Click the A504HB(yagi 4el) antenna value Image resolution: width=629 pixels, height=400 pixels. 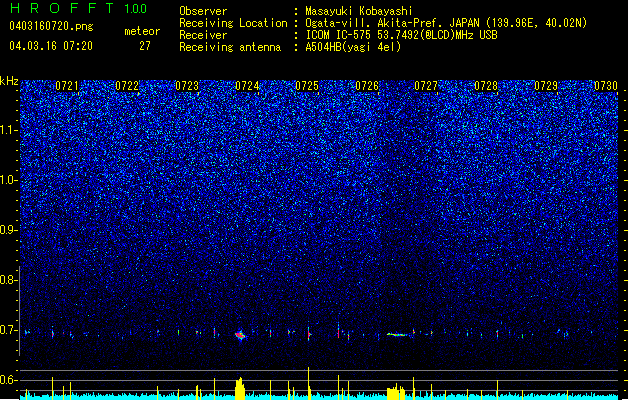pyautogui.click(x=353, y=47)
